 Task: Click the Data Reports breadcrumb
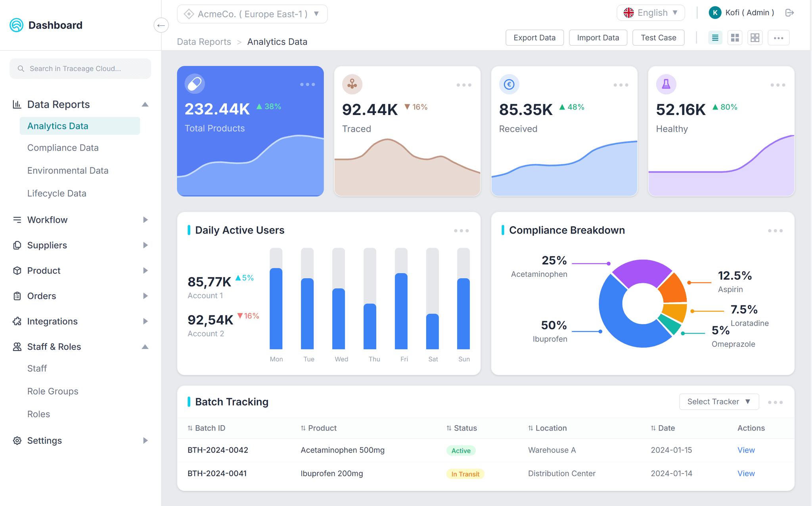pos(203,41)
